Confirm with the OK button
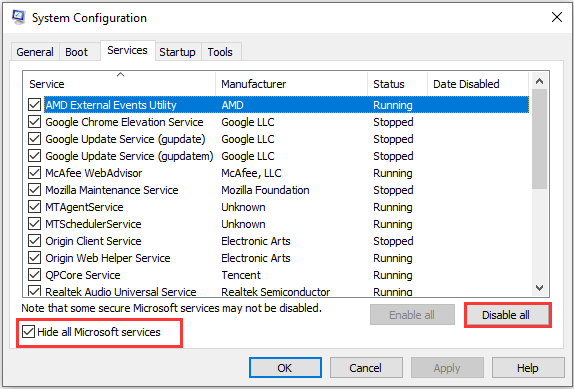The image size is (574, 389). click(x=285, y=368)
